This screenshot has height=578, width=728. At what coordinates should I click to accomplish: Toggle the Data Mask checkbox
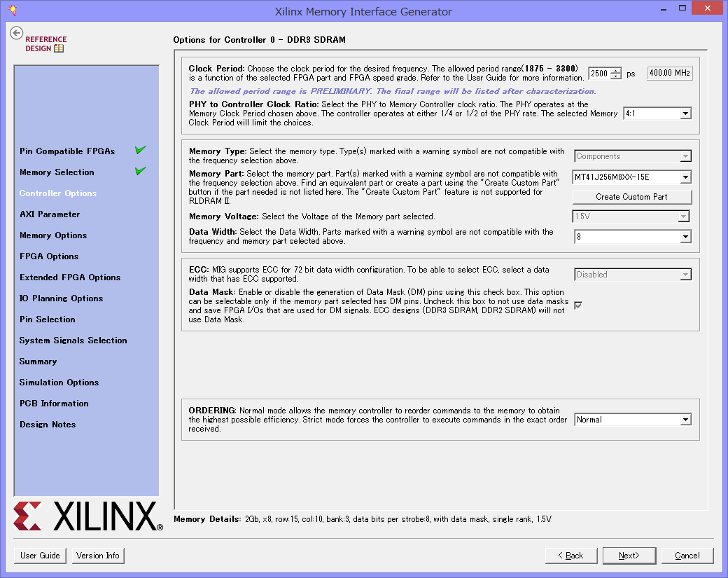pyautogui.click(x=578, y=305)
